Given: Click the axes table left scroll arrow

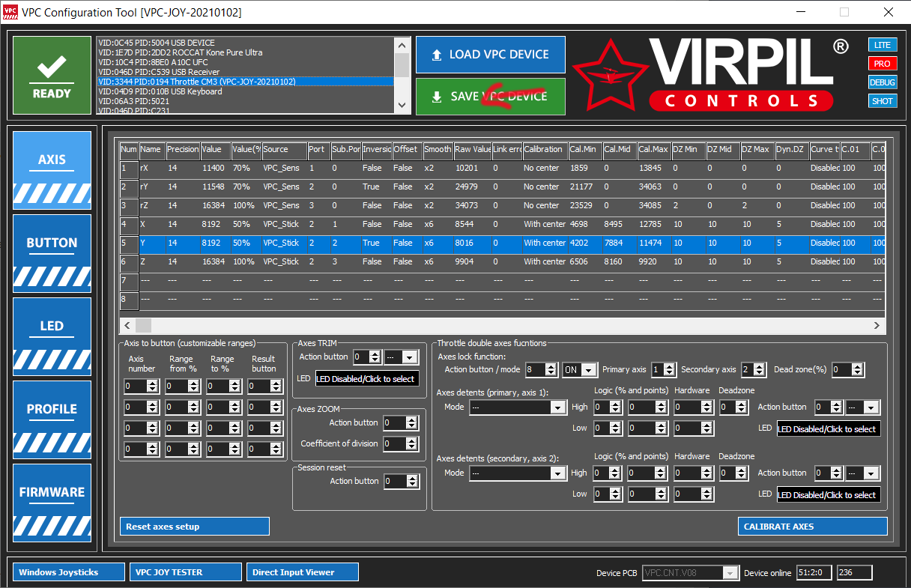Looking at the screenshot, I should [x=127, y=326].
